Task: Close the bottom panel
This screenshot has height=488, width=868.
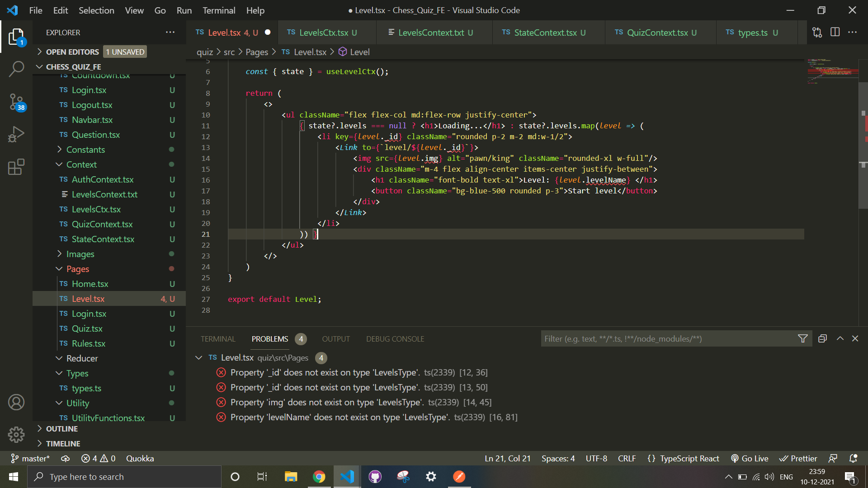Action: click(x=855, y=338)
